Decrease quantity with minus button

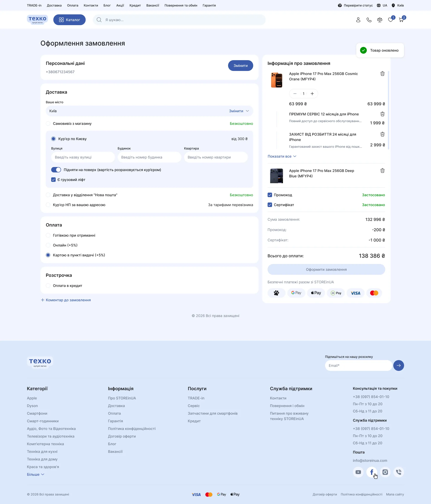295,94
